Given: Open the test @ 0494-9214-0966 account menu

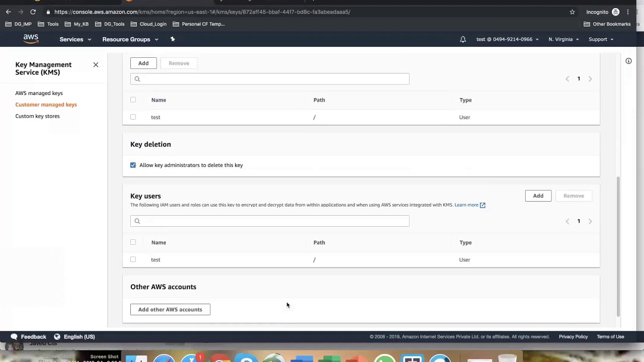Looking at the screenshot, I should coord(508,39).
